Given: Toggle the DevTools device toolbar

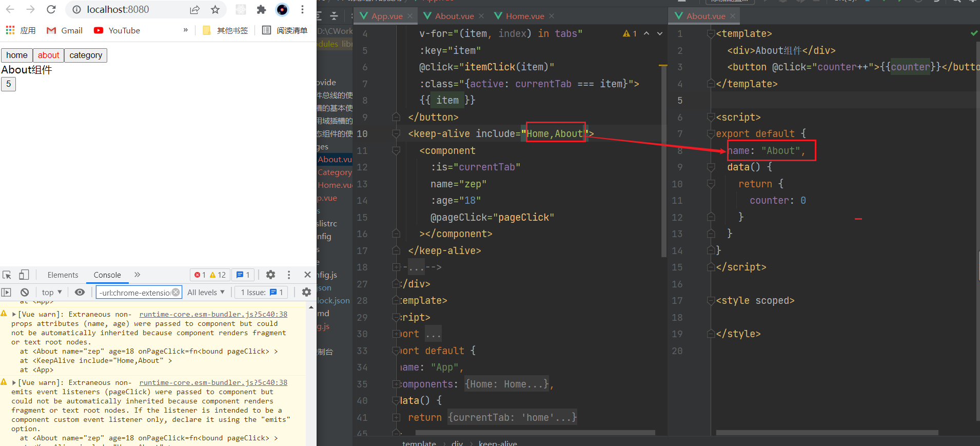Looking at the screenshot, I should 24,275.
